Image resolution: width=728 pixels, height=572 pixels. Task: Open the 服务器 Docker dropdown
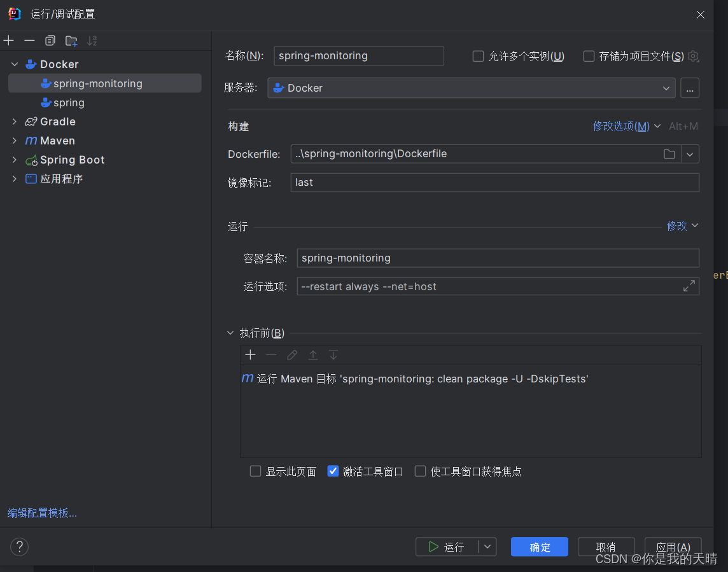pos(472,88)
